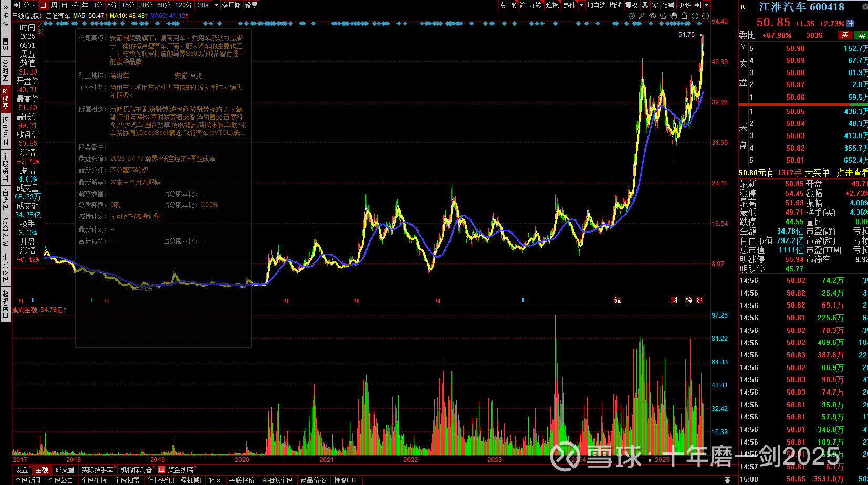Click the 卖 sell button
The image size is (868, 485).
862,35
